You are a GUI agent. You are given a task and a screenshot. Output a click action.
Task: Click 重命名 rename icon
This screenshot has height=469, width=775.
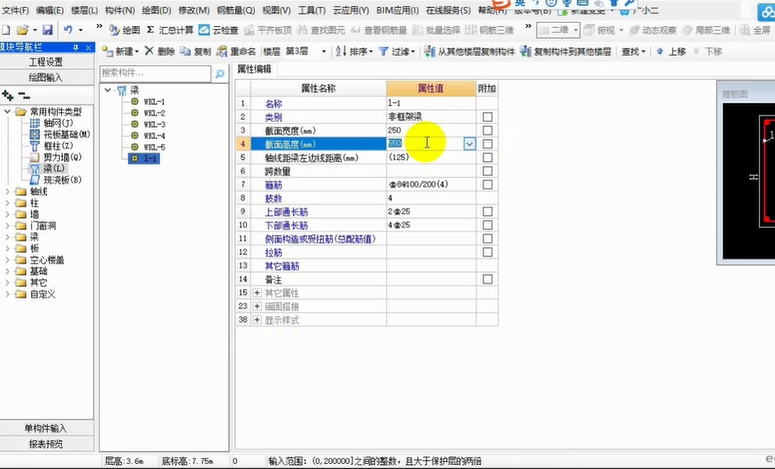coord(222,51)
